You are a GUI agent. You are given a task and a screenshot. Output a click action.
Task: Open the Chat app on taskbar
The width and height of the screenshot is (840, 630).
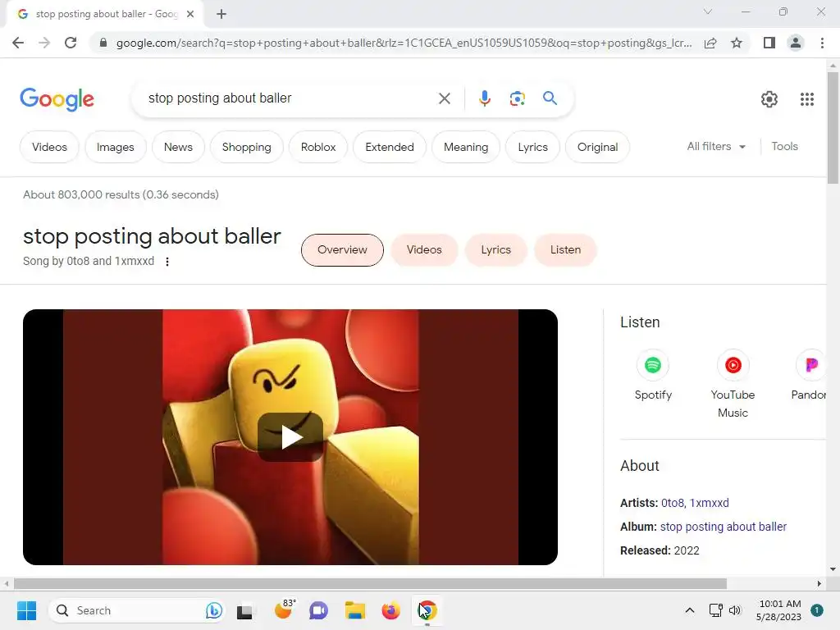[318, 610]
